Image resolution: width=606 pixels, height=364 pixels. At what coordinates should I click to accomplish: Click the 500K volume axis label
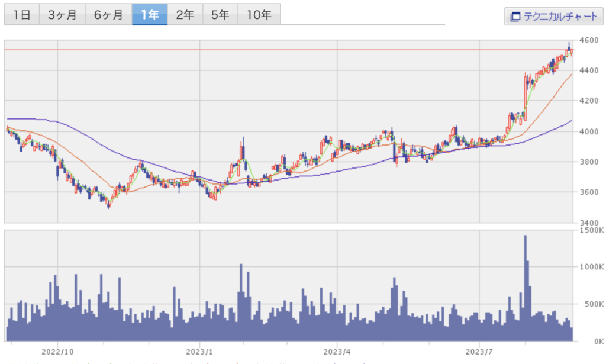click(592, 304)
